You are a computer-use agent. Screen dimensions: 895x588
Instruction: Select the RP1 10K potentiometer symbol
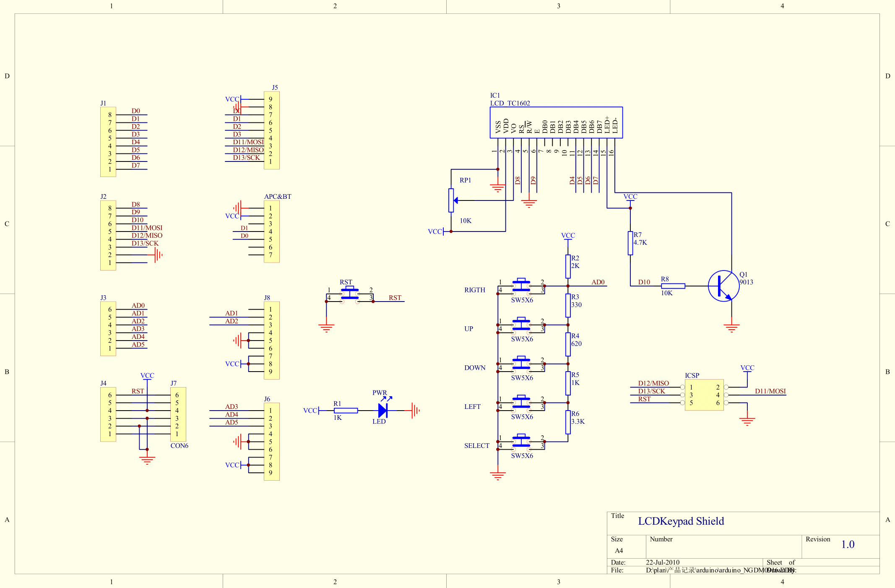(x=451, y=200)
